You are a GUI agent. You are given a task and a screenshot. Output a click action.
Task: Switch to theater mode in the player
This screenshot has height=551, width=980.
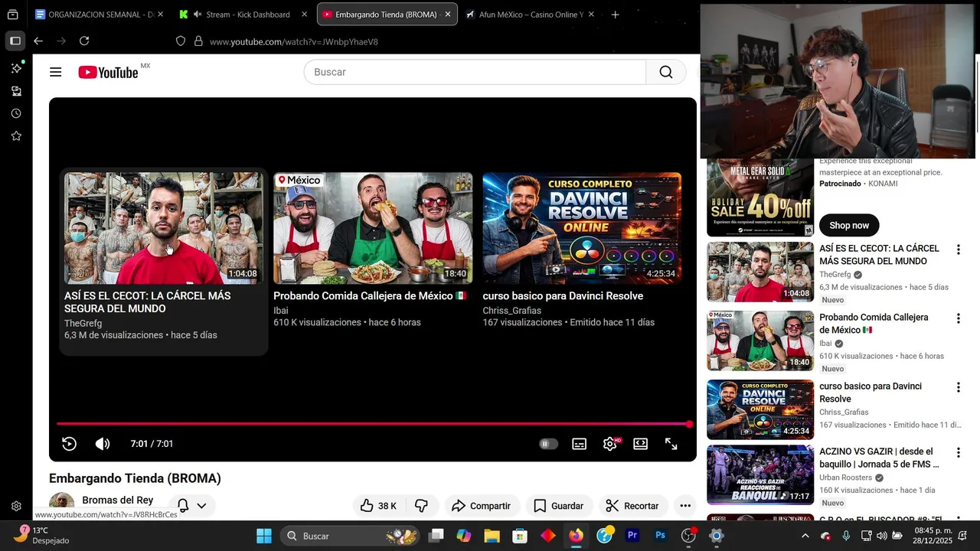tap(641, 444)
